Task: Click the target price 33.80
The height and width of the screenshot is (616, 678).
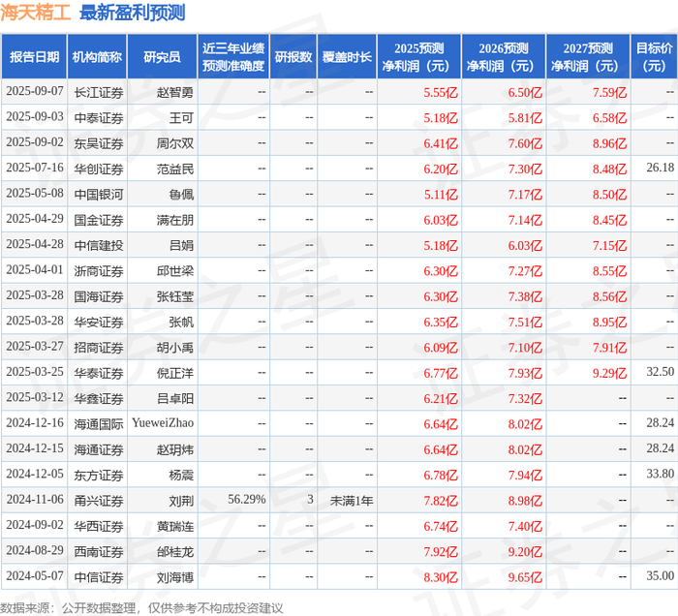Action: point(661,474)
